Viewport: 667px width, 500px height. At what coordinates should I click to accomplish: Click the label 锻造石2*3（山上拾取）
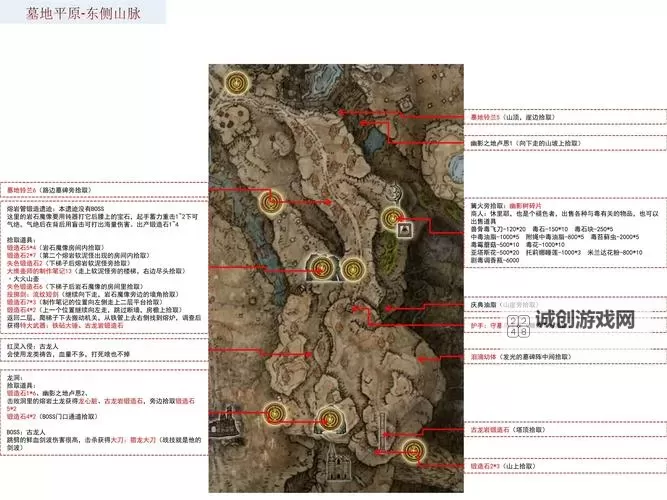503,466
